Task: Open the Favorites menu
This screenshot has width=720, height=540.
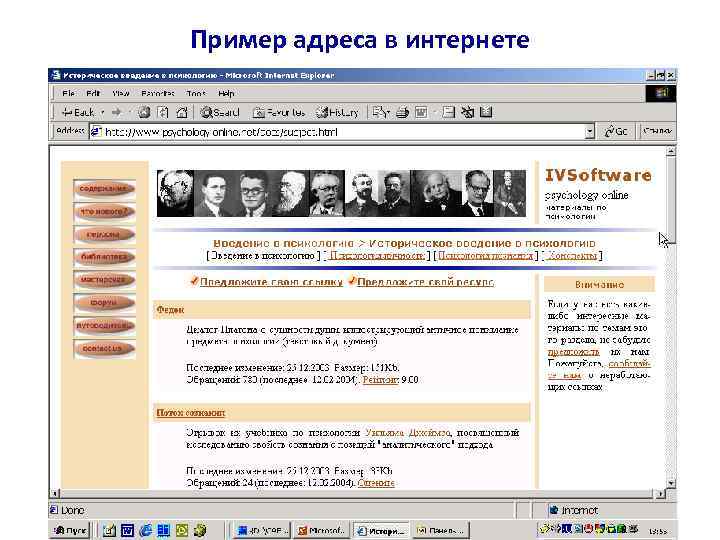Action: point(158,93)
